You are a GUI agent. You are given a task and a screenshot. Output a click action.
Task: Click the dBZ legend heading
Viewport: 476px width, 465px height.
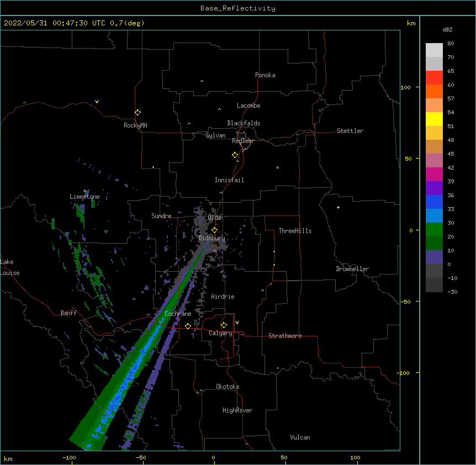447,29
